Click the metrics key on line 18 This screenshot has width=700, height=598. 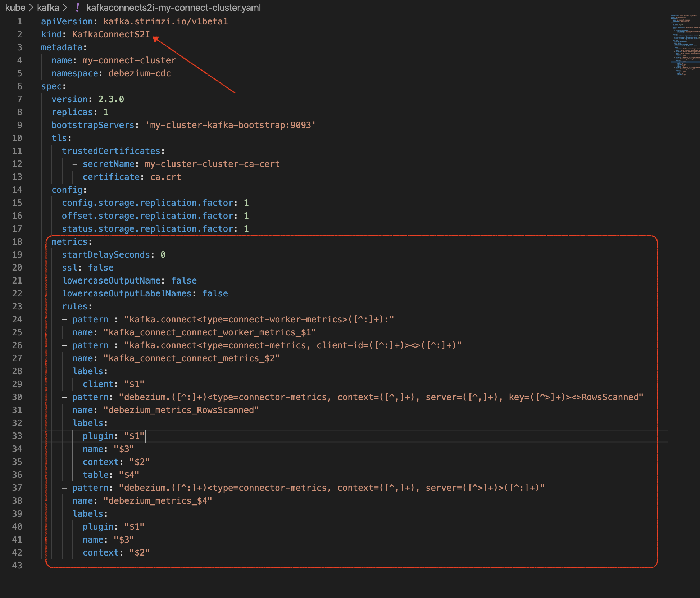69,242
